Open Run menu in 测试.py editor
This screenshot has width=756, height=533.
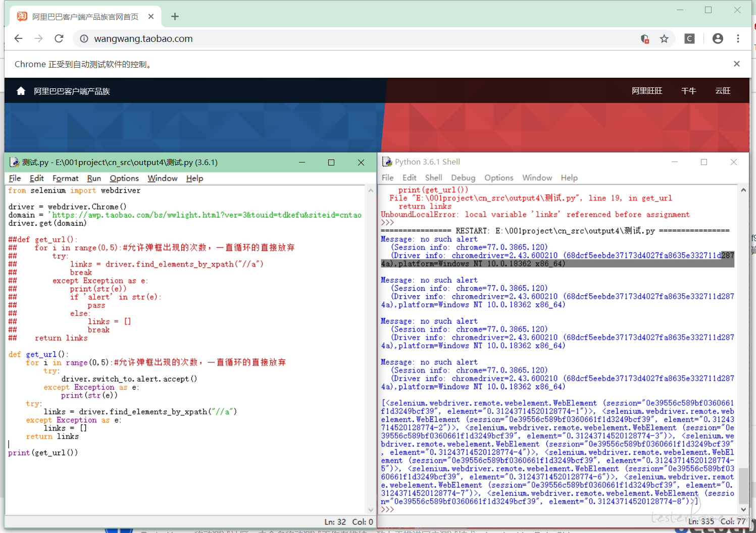(x=94, y=178)
